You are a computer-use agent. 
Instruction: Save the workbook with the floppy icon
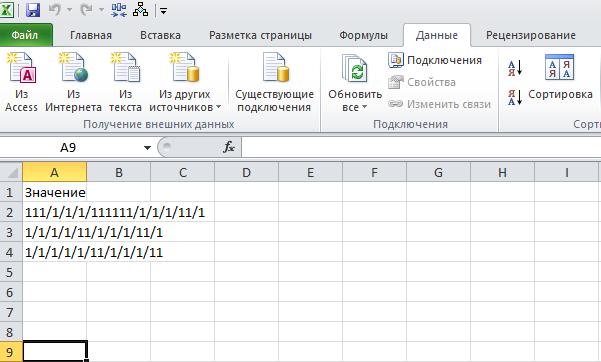pos(33,10)
